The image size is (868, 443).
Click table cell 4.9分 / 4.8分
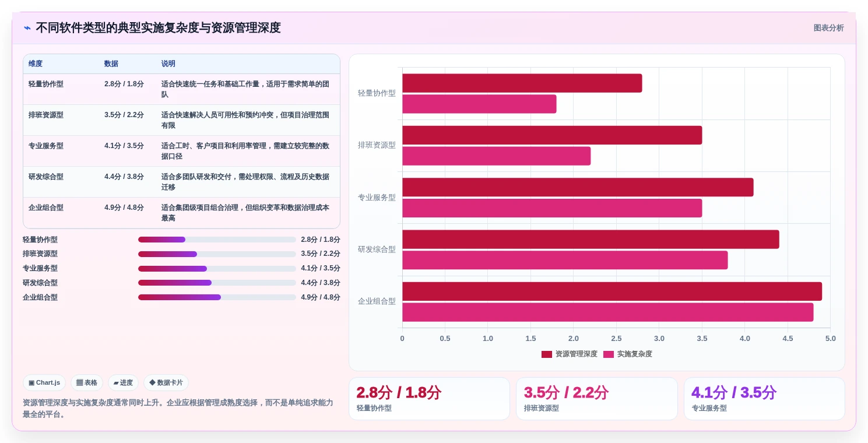[124, 208]
